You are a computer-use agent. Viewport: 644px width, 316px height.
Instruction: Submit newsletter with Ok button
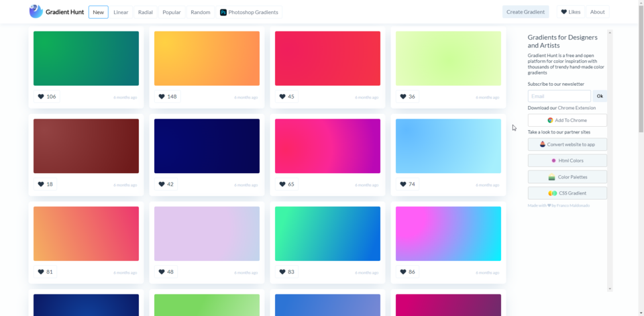pyautogui.click(x=600, y=96)
